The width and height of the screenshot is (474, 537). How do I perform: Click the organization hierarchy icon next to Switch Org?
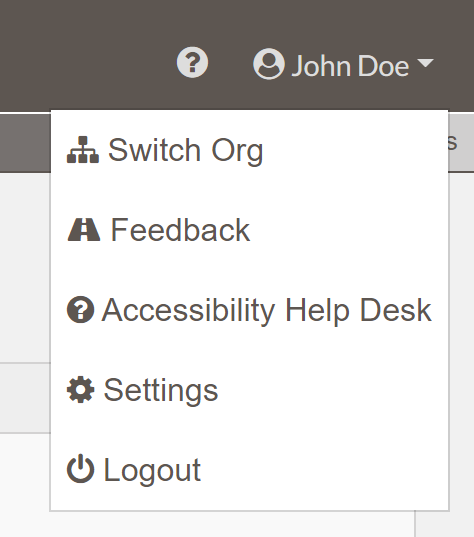click(83, 150)
